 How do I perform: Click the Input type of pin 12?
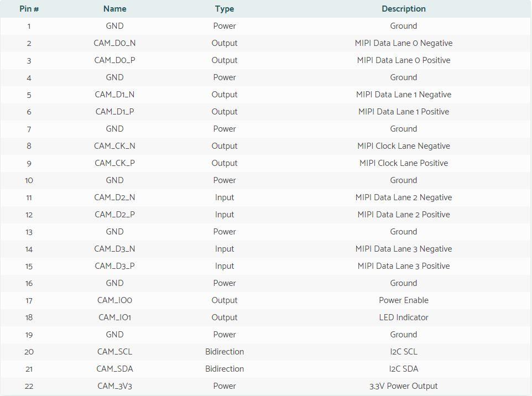225,215
